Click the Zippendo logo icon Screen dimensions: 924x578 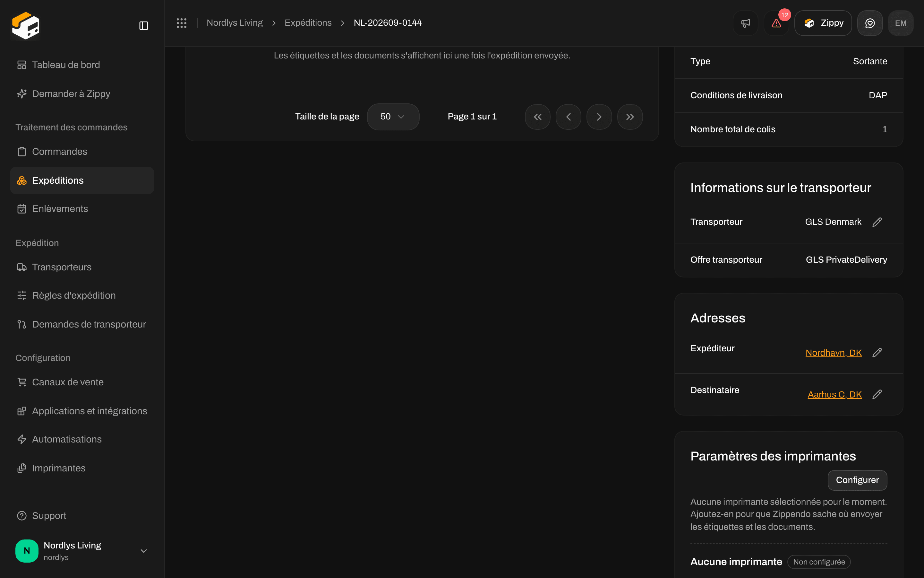pyautogui.click(x=26, y=26)
